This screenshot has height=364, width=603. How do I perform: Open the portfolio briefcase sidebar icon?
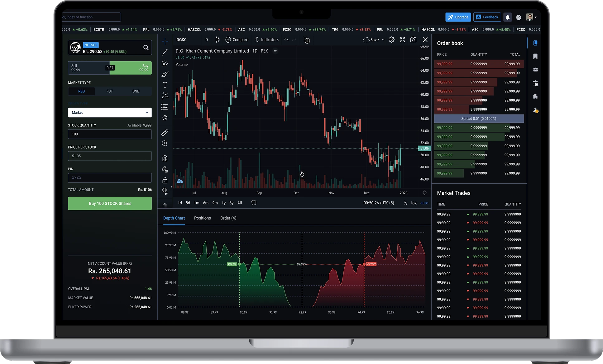pos(535,70)
